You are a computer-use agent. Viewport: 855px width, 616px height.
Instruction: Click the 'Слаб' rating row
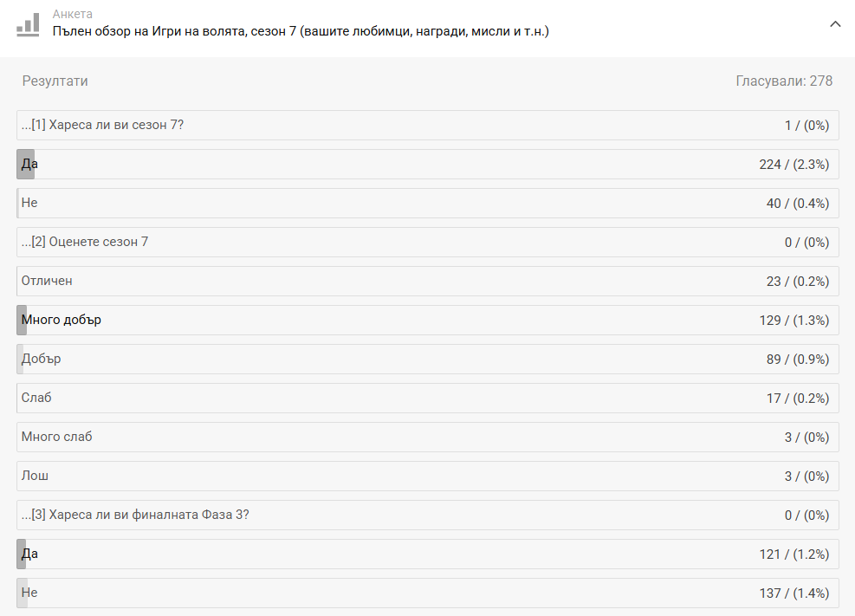click(x=427, y=399)
